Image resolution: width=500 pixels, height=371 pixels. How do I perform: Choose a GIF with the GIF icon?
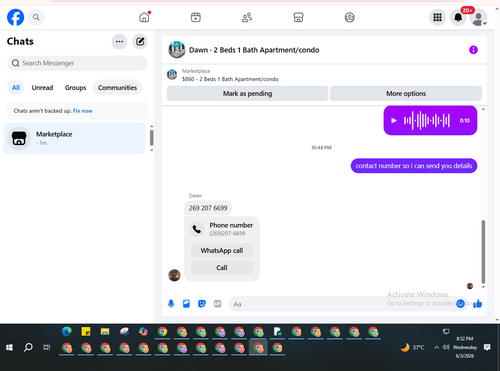click(217, 304)
